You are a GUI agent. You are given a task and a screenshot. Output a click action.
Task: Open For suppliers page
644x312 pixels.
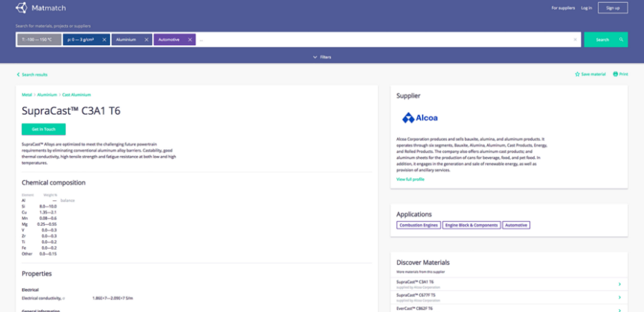563,7
